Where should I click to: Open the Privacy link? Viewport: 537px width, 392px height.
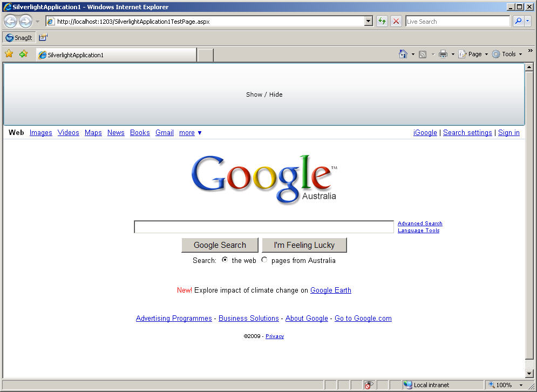pos(275,336)
